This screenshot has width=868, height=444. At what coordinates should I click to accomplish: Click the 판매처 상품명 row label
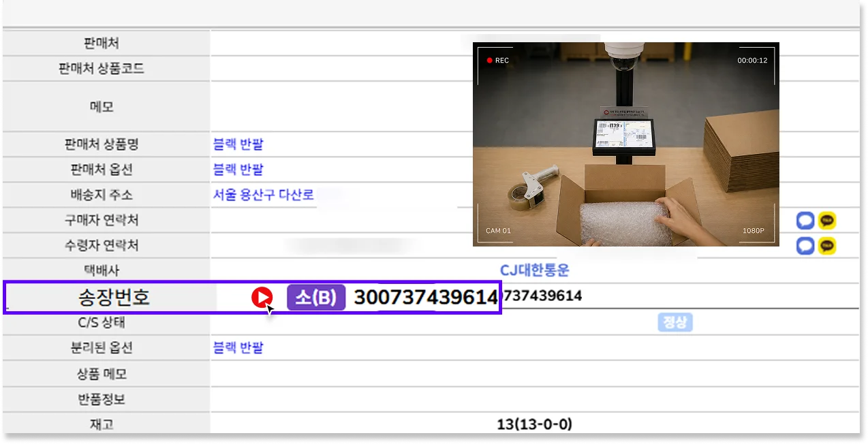pos(101,144)
